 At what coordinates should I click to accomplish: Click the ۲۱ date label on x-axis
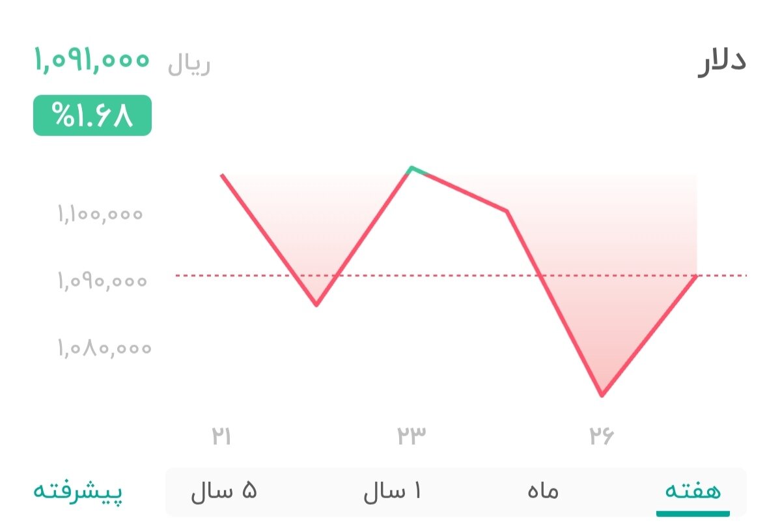pyautogui.click(x=221, y=434)
